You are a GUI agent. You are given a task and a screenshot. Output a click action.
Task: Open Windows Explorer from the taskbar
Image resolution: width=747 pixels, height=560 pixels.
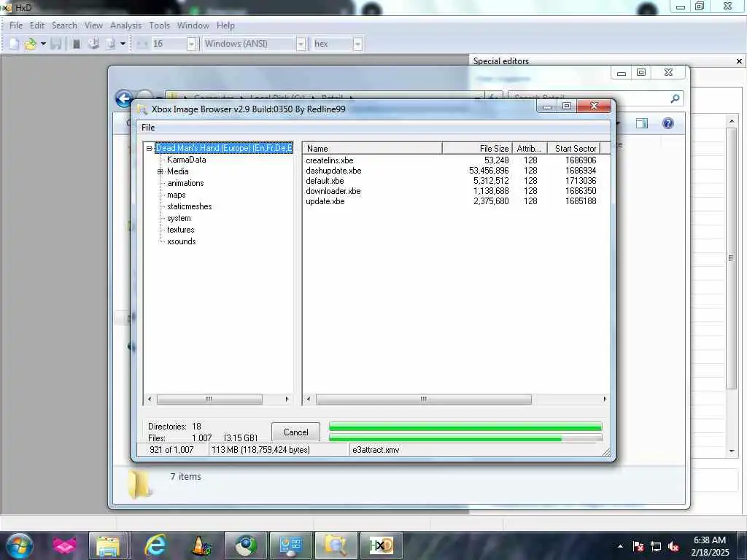pos(108,545)
